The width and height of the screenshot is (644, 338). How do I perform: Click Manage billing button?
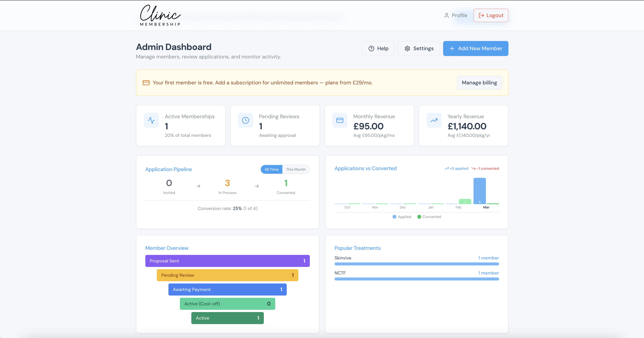point(479,83)
